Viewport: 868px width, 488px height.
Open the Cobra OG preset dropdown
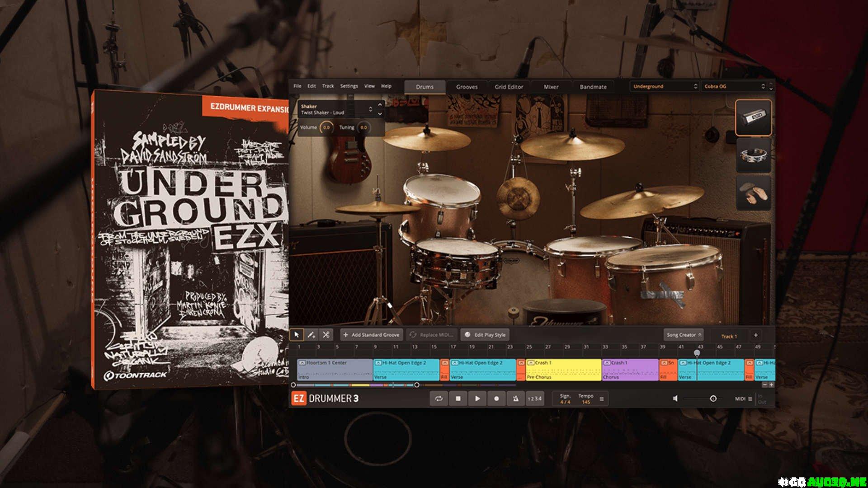coord(734,86)
